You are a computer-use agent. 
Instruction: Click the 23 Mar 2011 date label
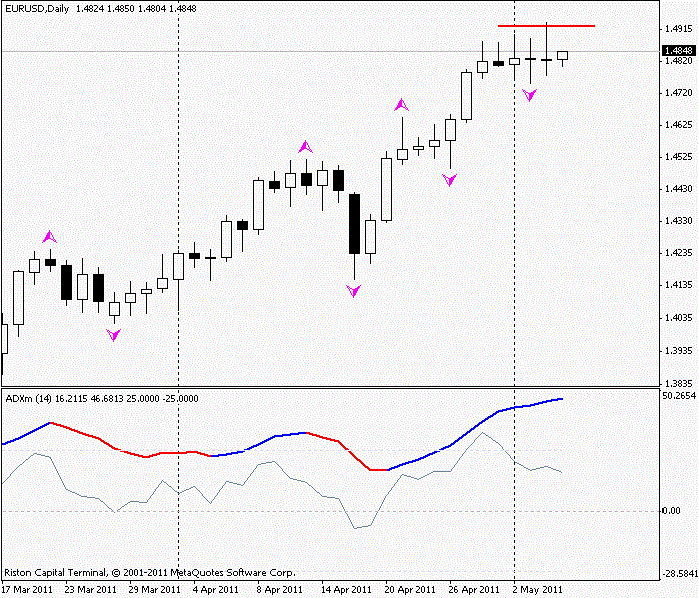tap(91, 590)
